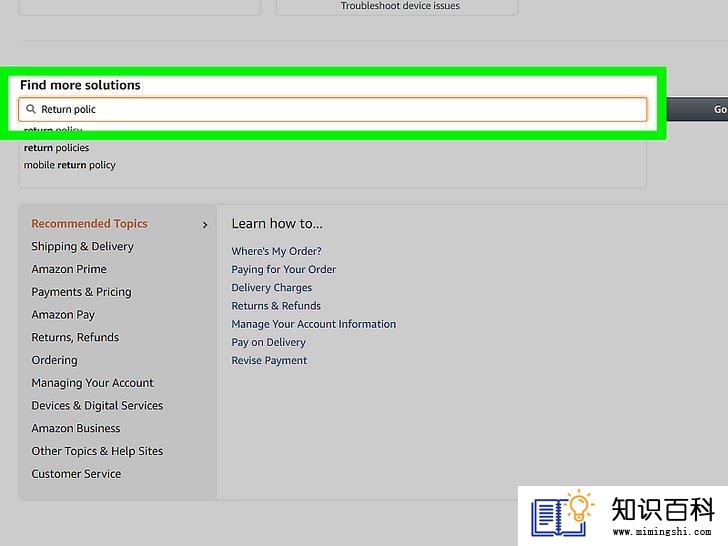Screen dimensions: 728x546
Task: Open the Ordering topic
Action: pos(54,360)
